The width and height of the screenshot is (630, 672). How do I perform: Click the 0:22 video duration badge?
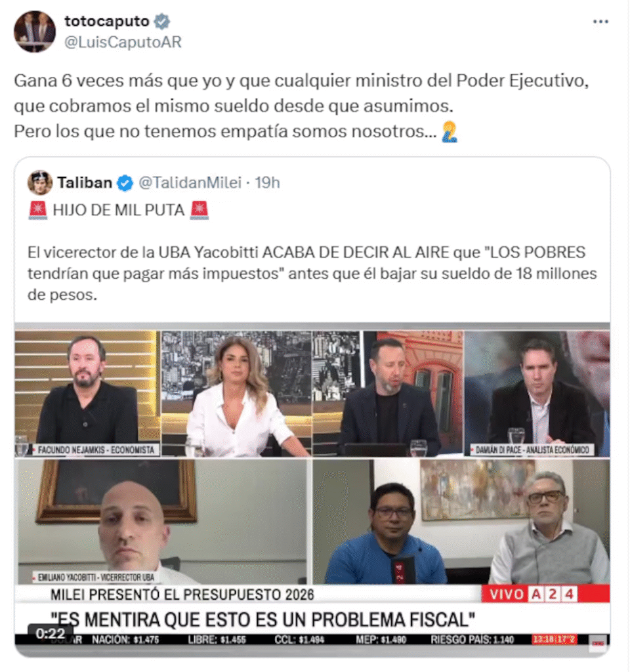[50, 633]
